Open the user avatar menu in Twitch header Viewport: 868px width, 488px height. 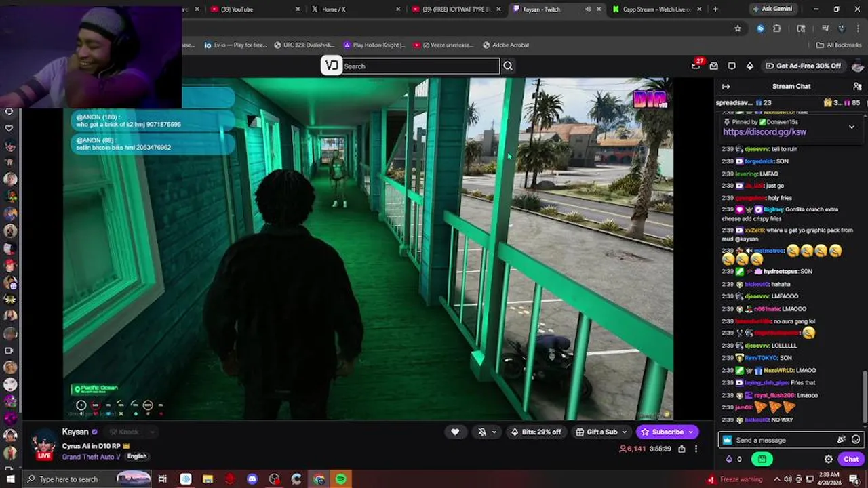tap(858, 66)
